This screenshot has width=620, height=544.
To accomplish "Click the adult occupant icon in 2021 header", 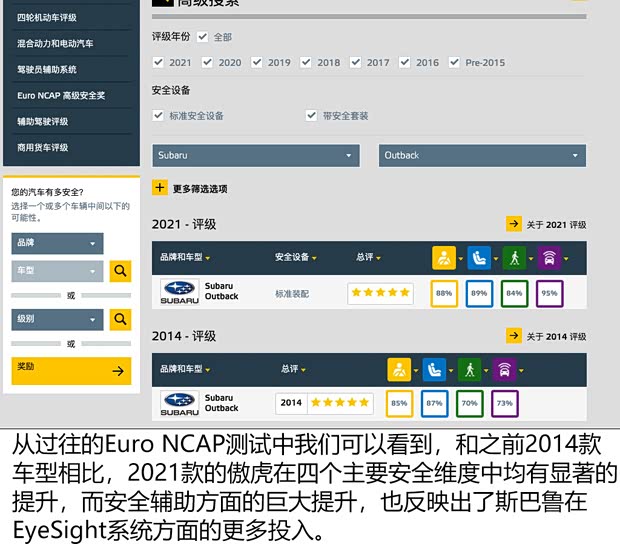I will coord(444,257).
